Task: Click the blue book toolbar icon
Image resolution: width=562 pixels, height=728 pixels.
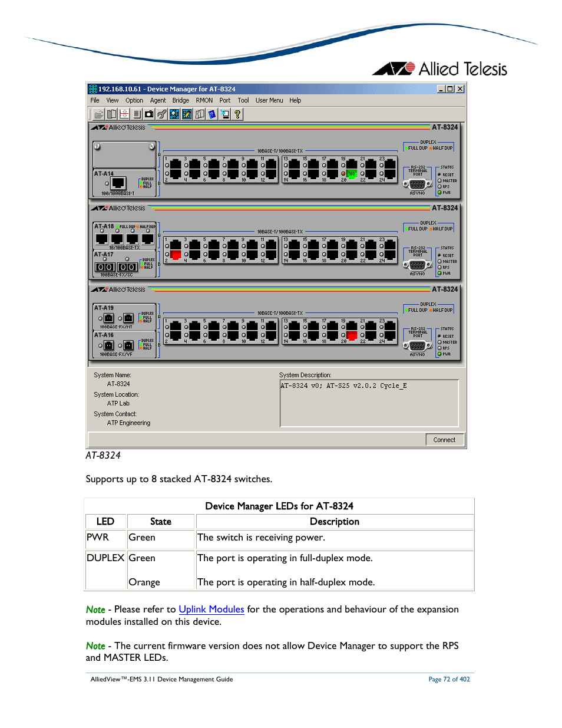Action: click(x=212, y=114)
